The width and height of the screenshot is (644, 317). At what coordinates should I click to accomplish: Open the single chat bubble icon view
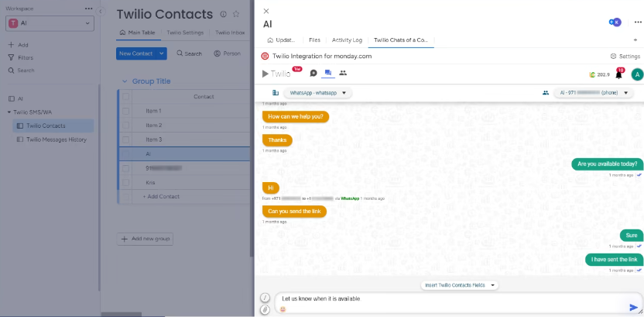click(x=313, y=73)
